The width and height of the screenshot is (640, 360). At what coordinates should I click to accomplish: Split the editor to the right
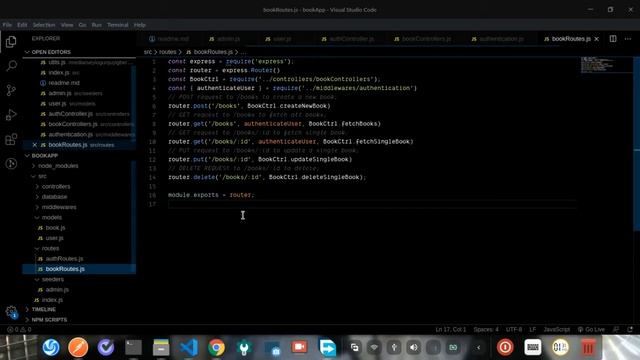(613, 39)
